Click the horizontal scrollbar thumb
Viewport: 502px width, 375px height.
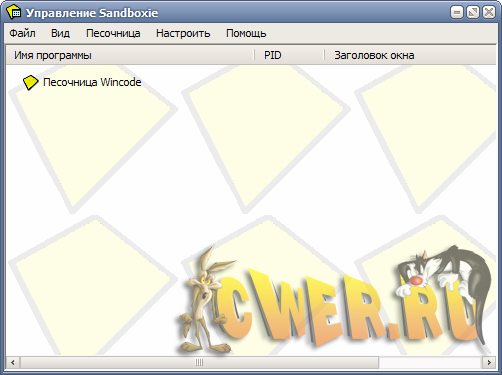pyautogui.click(x=199, y=362)
